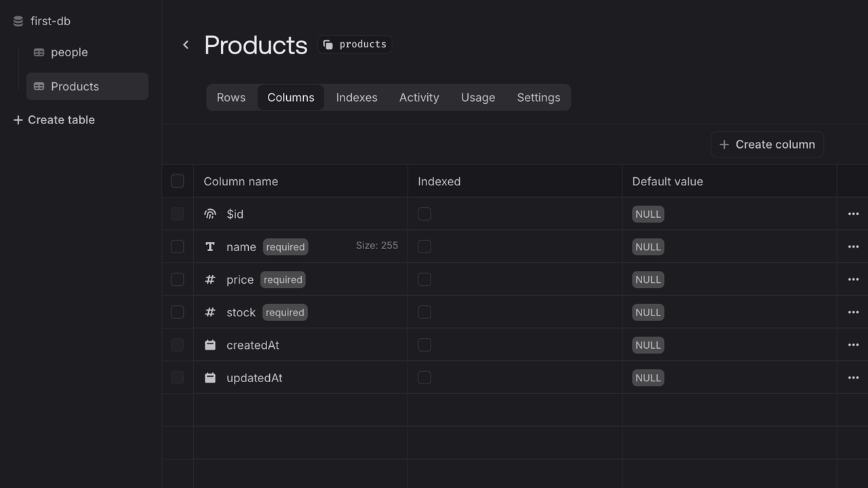Click the calendar icon beside updatedAt
The width and height of the screenshot is (868, 488).
pyautogui.click(x=210, y=378)
